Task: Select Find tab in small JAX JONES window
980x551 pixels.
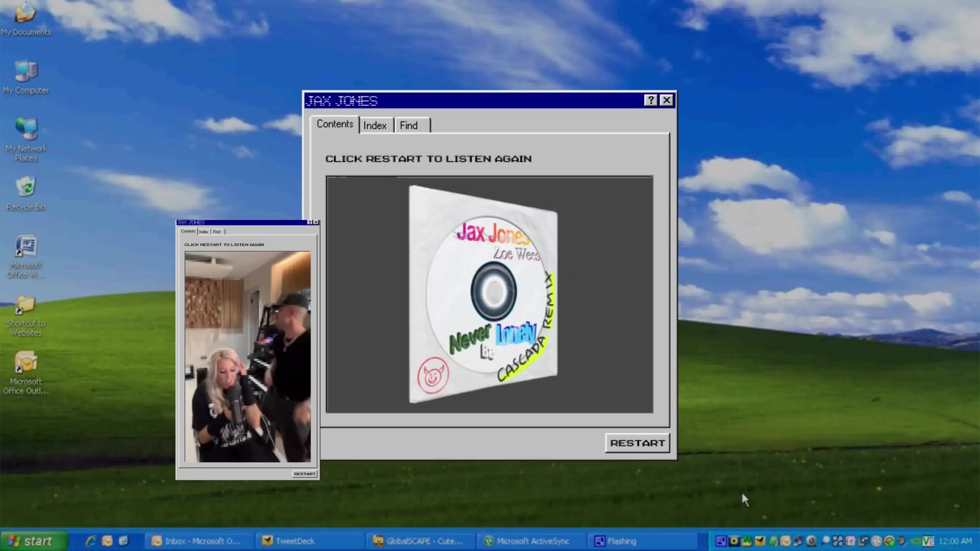Action: click(217, 232)
